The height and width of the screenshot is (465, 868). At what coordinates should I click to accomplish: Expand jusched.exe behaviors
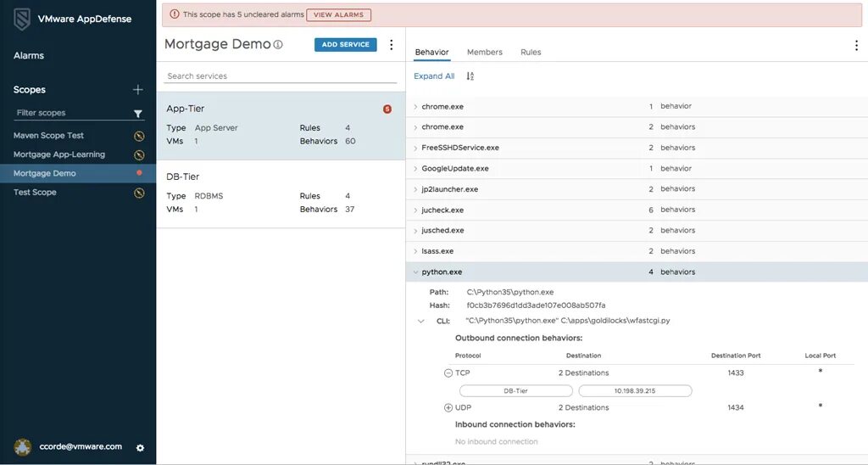pos(415,231)
